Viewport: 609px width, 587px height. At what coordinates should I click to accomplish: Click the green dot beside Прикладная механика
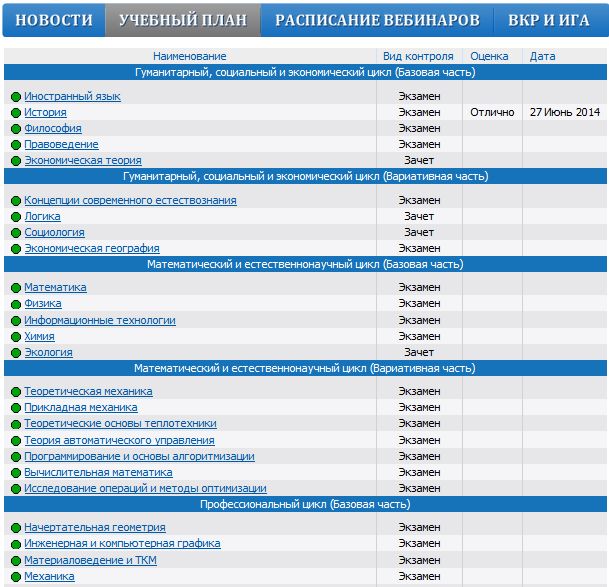tap(16, 408)
